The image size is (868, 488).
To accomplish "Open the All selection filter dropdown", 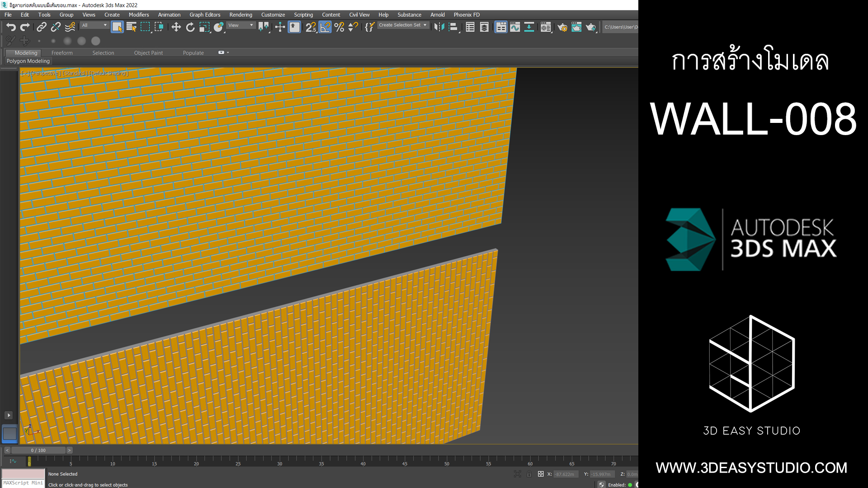I will click(x=94, y=25).
